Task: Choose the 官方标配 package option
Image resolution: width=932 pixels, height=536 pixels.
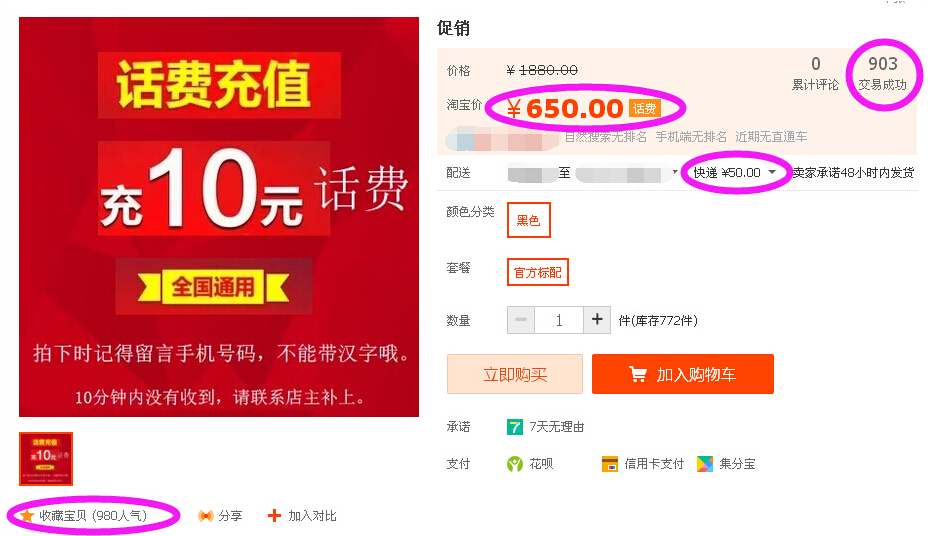Action: pyautogui.click(x=538, y=271)
